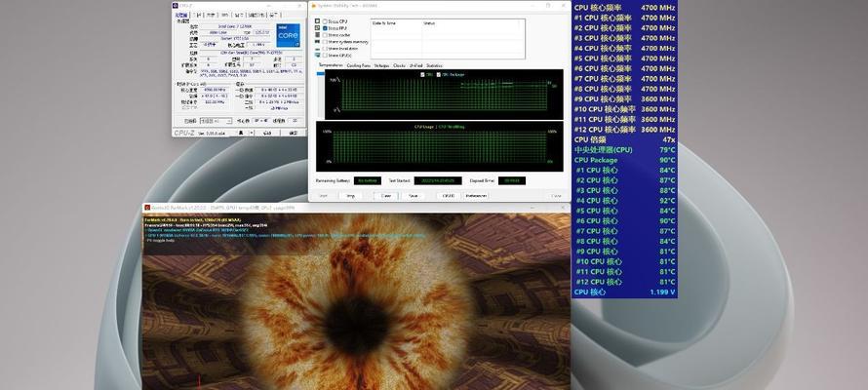Screen dimensions: 868x390
Task: Uncheck the Stress FPU checkbox
Action: 325,28
